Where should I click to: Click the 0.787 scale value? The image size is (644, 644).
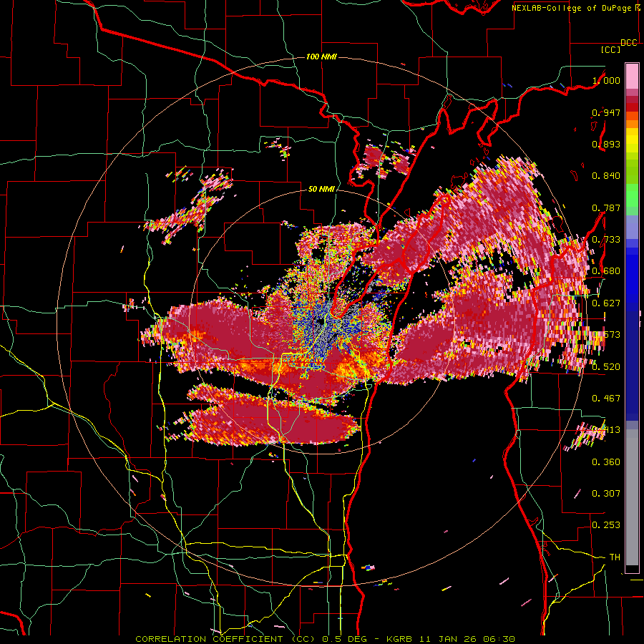pyautogui.click(x=606, y=208)
